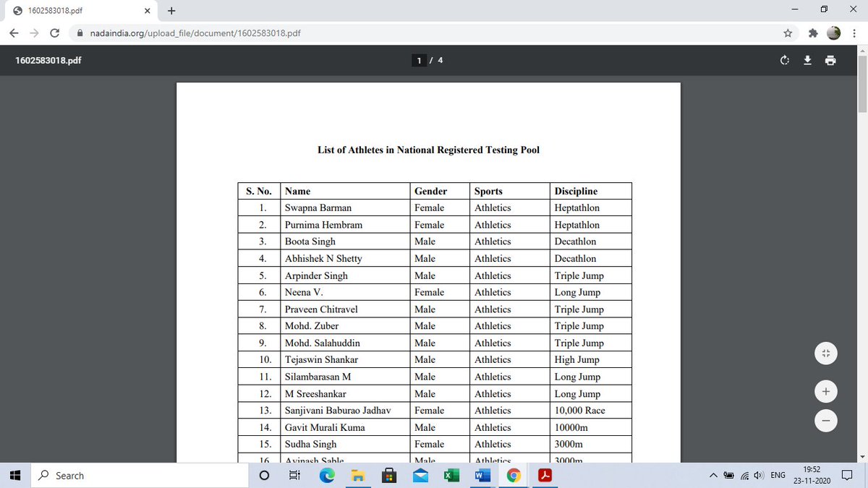
Task: Click the name Purnima Hembram
Action: click(323, 225)
